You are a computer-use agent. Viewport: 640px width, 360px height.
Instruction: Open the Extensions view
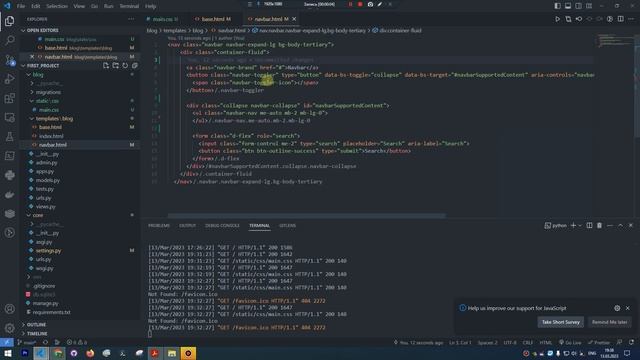click(x=9, y=98)
